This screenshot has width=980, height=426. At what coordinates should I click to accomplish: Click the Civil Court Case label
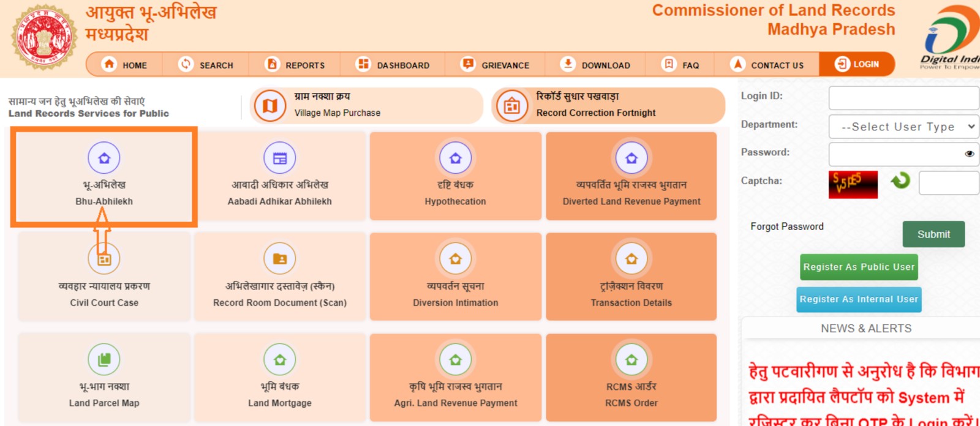(104, 303)
